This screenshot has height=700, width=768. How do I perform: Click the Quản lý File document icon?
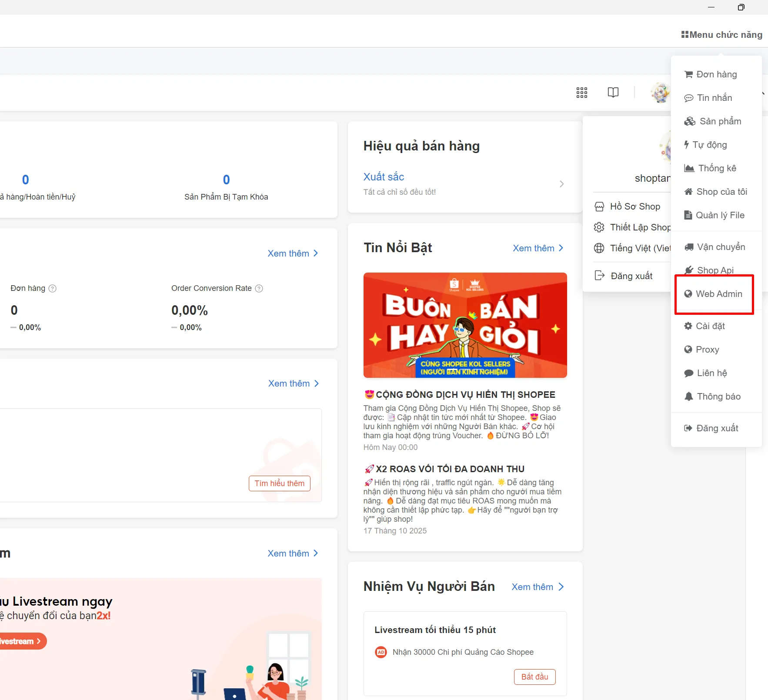[688, 215]
